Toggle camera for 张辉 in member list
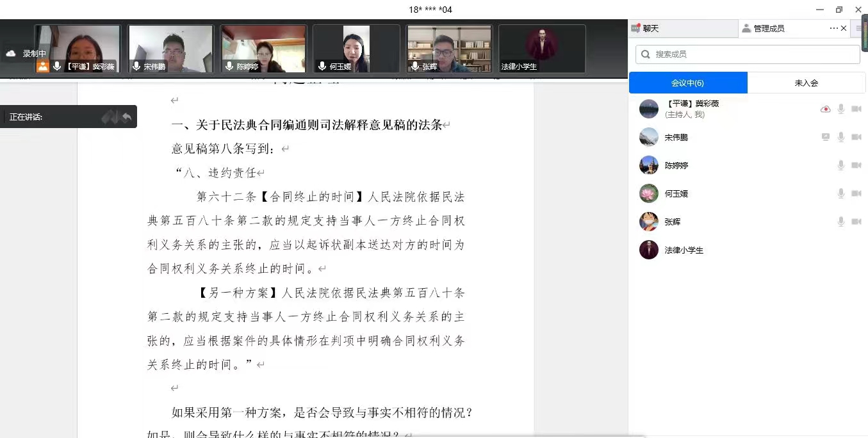Screen dimensions: 868x438 856,222
